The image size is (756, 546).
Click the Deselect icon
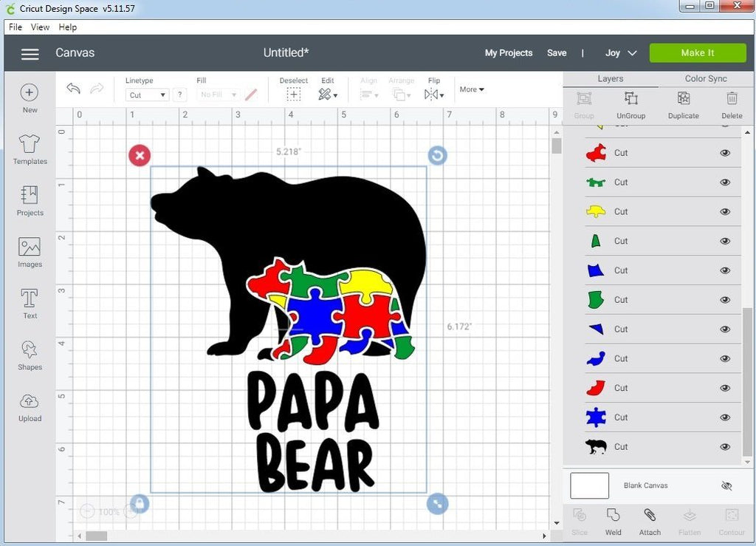click(x=294, y=94)
